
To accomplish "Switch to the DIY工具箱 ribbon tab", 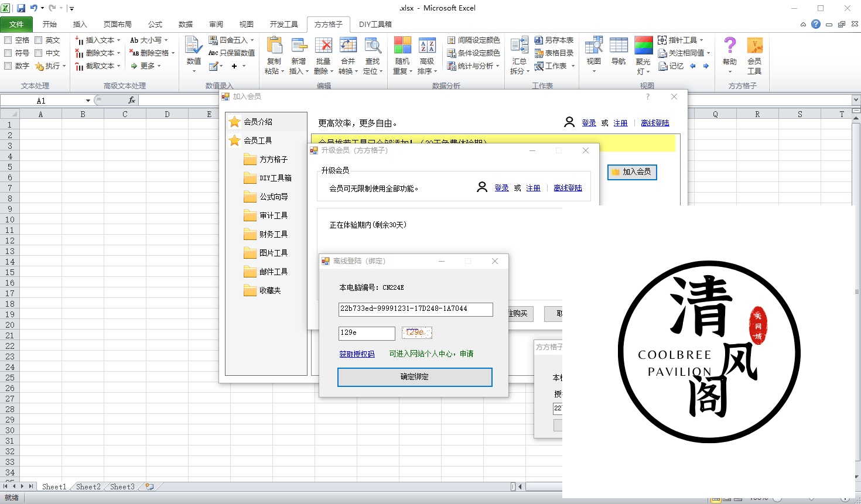I will click(x=375, y=24).
